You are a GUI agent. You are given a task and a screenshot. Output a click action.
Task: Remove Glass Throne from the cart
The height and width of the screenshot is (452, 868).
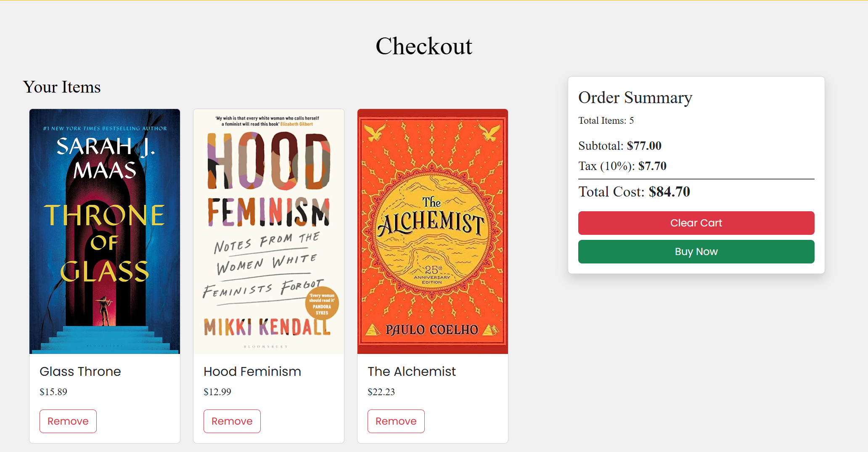tap(68, 421)
